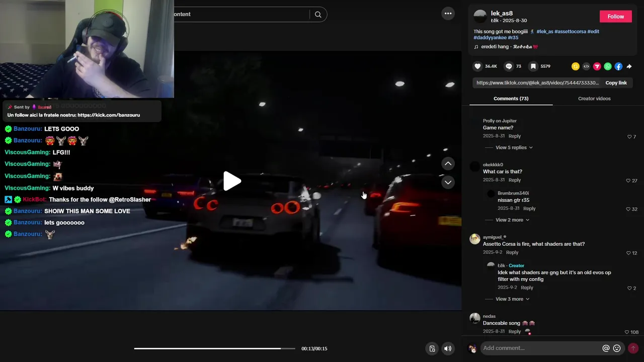This screenshot has width=644, height=362.
Task: Open the #daddyyankee hashtag
Action: (490, 38)
